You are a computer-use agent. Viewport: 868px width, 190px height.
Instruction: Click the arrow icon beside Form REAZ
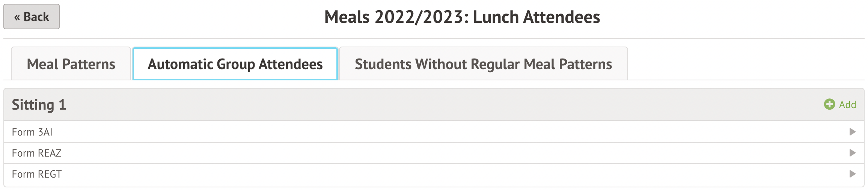[852, 153]
